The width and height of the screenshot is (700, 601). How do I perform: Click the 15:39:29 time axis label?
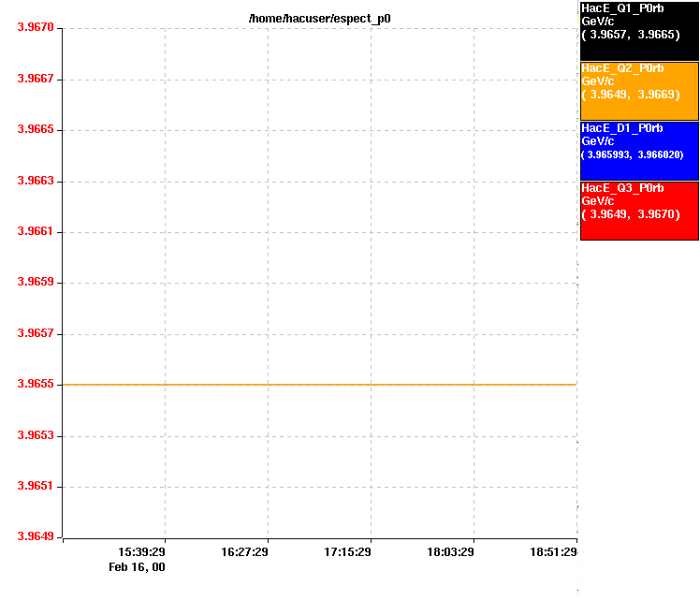(x=142, y=552)
